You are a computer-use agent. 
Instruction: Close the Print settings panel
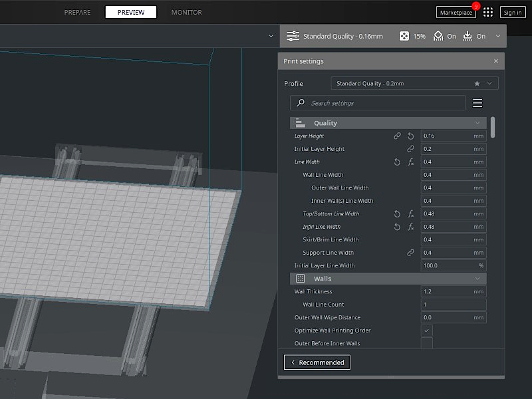click(x=496, y=61)
